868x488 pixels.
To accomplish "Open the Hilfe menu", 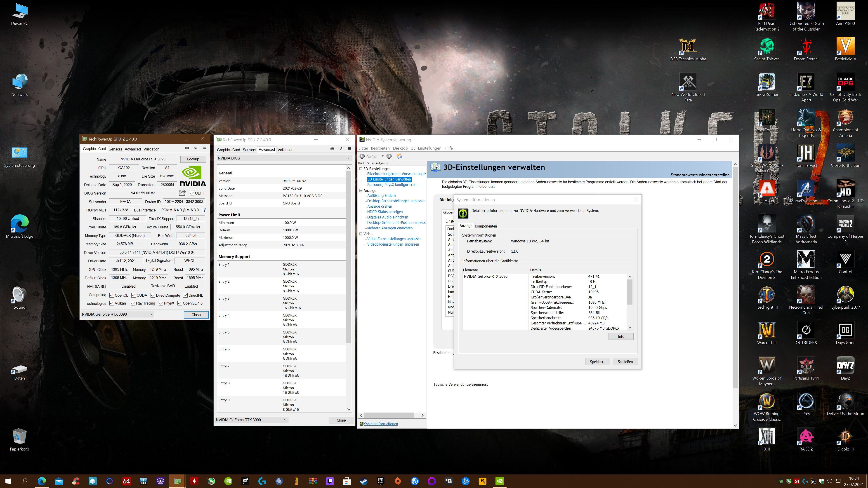I will point(448,148).
